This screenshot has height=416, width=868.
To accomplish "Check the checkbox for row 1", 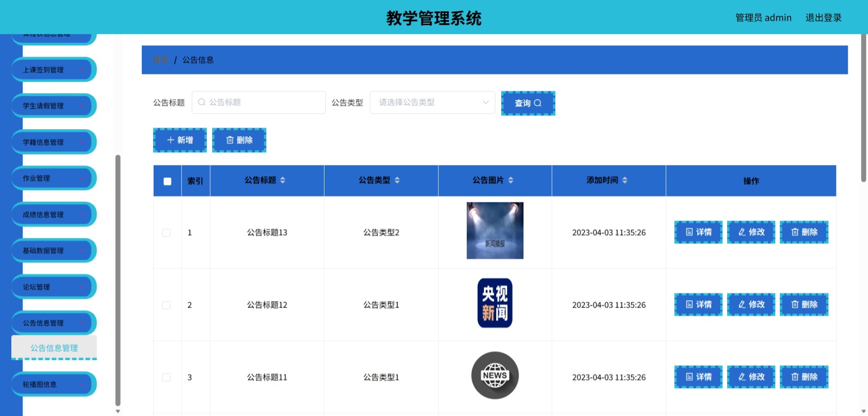I will pos(166,233).
